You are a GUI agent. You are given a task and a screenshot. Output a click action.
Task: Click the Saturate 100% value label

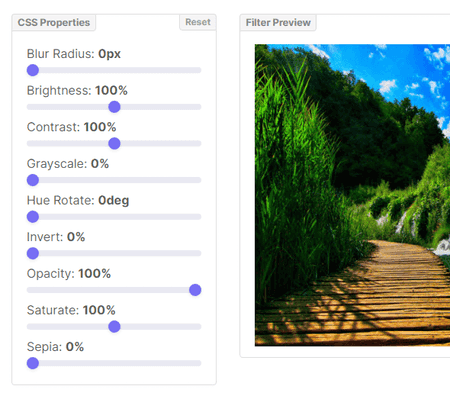[99, 310]
